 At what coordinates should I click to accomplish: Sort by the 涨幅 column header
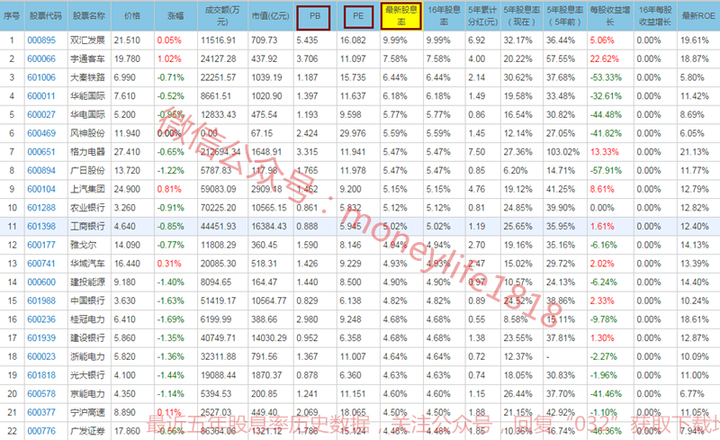click(x=176, y=16)
